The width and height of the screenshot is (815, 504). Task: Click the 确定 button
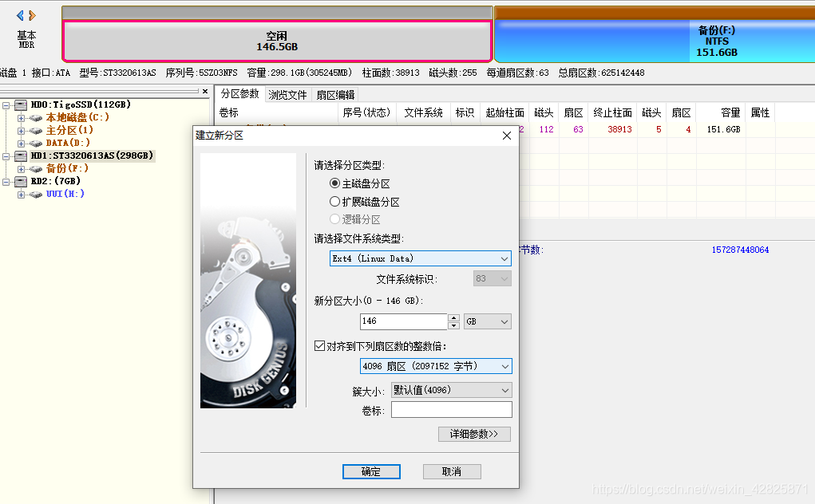[371, 471]
